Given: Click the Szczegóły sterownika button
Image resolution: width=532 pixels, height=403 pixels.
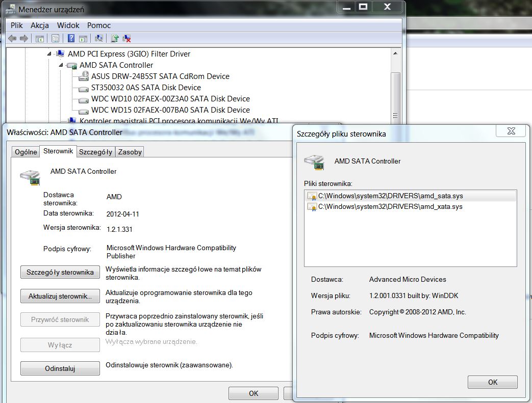Looking at the screenshot, I should point(60,272).
